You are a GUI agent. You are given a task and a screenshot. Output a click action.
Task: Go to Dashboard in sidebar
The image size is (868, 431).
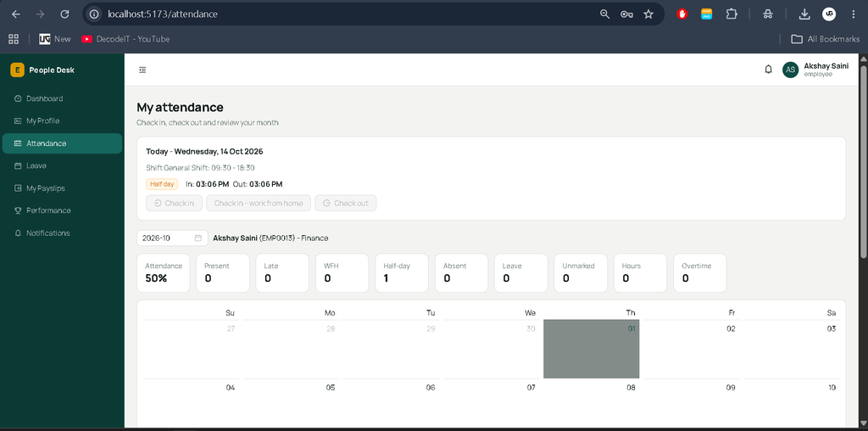(x=62, y=98)
